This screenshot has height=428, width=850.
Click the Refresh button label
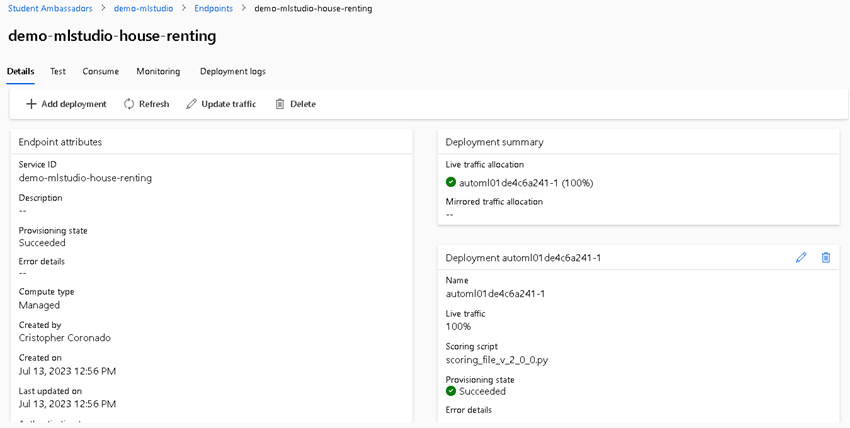tap(154, 104)
